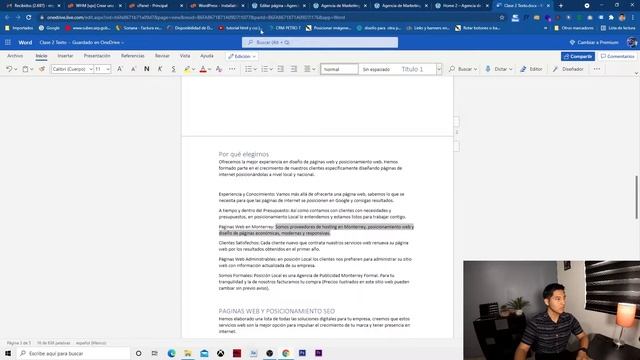Open the undo dropdown arrow
Screen dimensions: 640x360
click(x=16, y=69)
